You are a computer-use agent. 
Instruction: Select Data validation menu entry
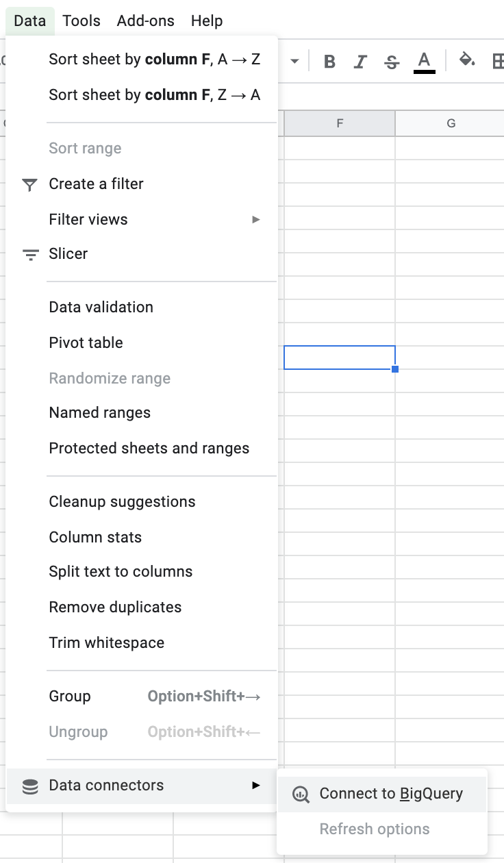point(101,307)
